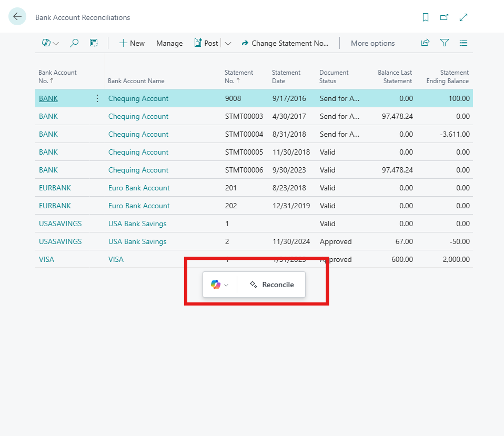Open Chequing Account for STMT00005
The image size is (504, 436).
138,152
